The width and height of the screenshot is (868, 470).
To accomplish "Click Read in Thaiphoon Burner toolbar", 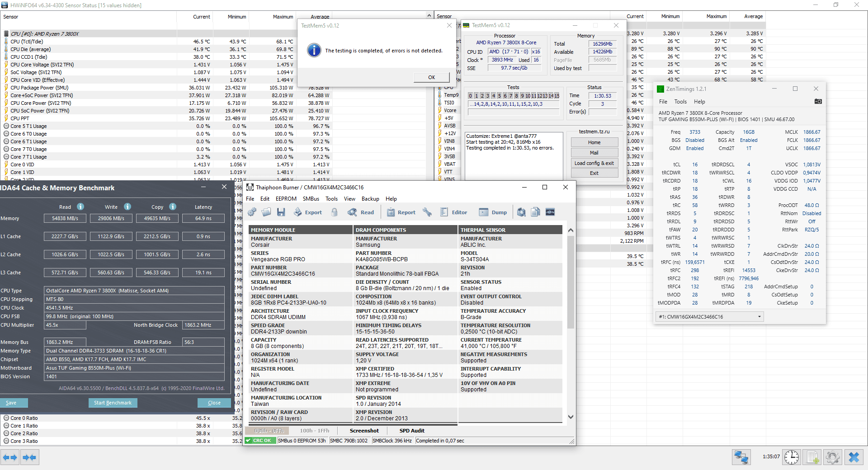I will (361, 212).
